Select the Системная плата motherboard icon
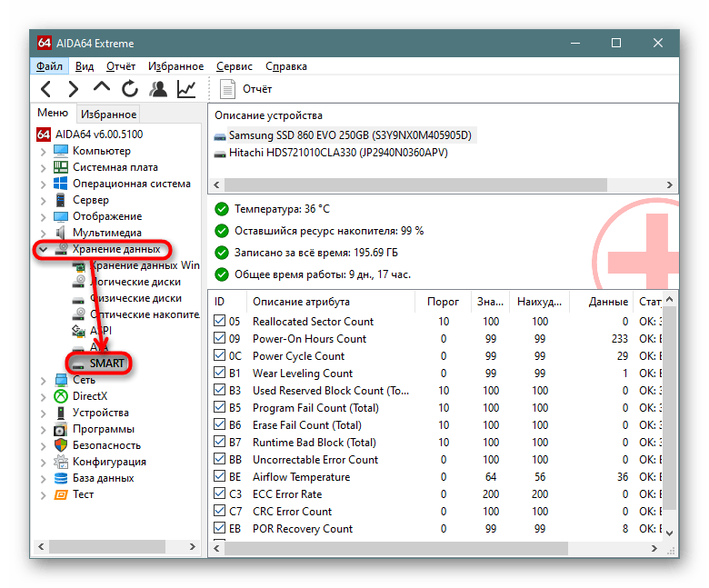This screenshot has height=588, width=709. pyautogui.click(x=61, y=167)
